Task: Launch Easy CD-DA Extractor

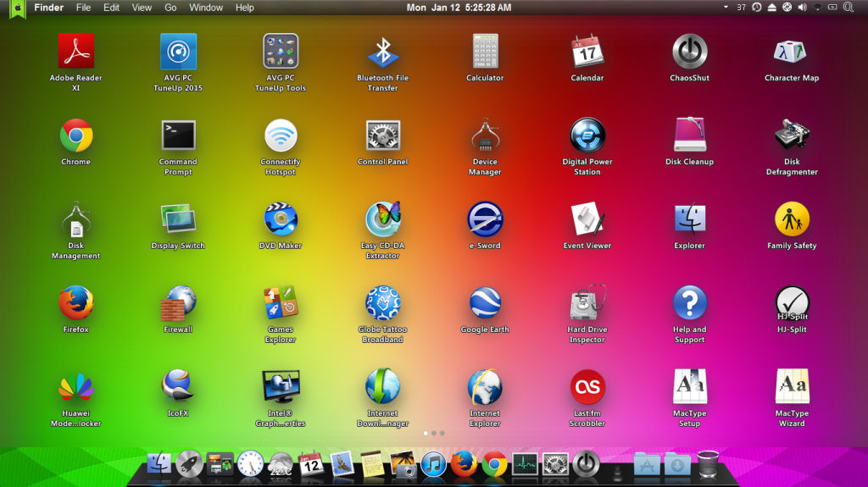Action: tap(383, 219)
